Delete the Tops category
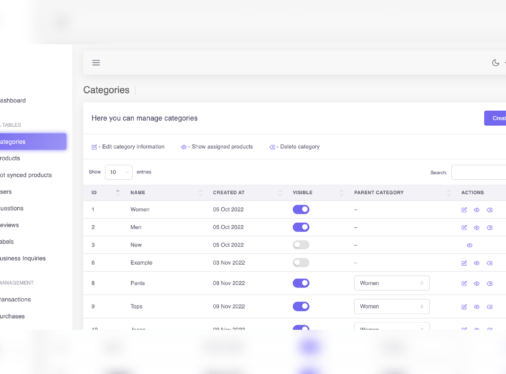 click(489, 307)
